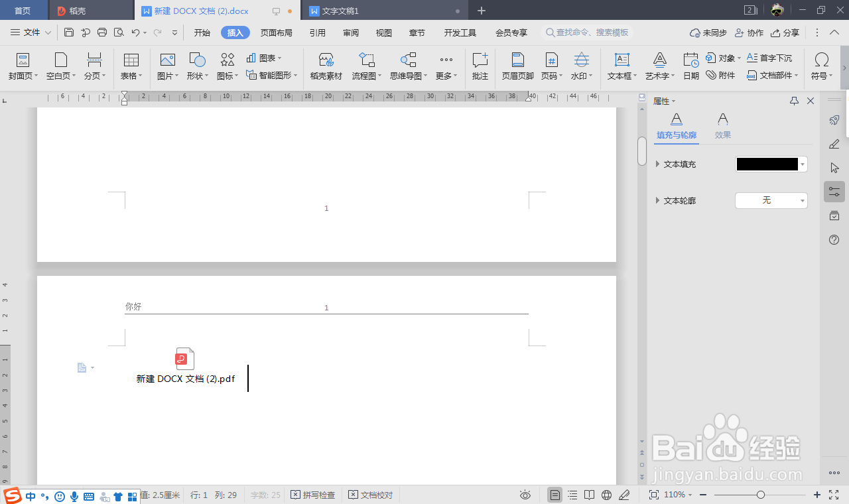Open the Effects (效果) tab in properties
The height and width of the screenshot is (504, 849).
point(723,127)
